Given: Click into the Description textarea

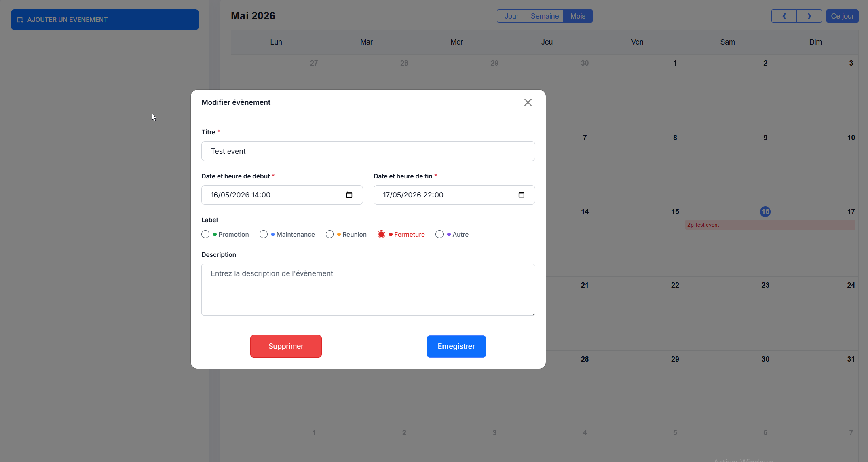Looking at the screenshot, I should [x=368, y=290].
